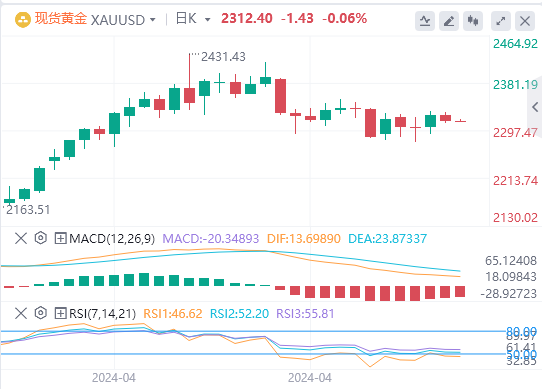Open MACD indicator settings gear

pos(41,238)
